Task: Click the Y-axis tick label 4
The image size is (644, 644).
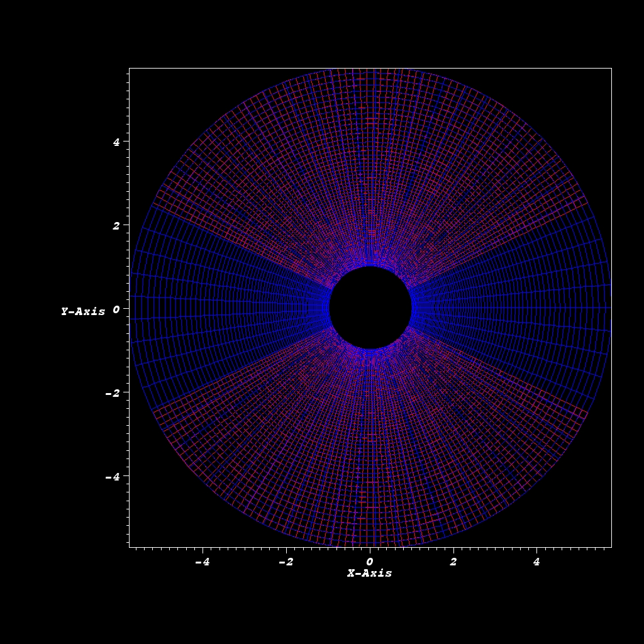Action: [x=116, y=142]
